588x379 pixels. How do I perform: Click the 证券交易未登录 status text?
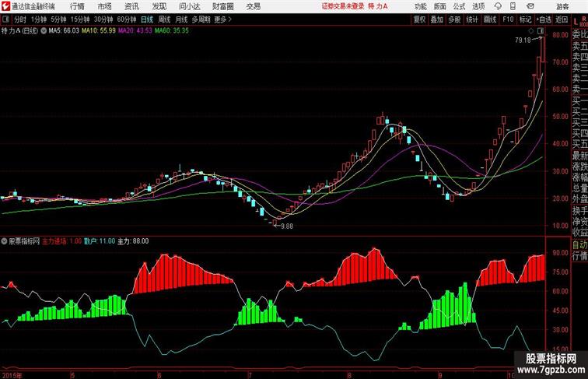pos(343,6)
